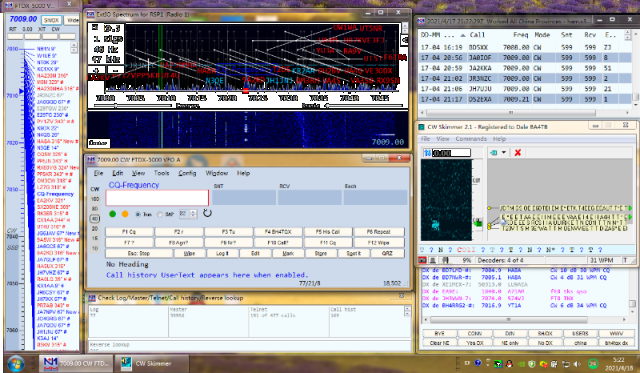Click the CQ-Frequency entry in bandmap
This screenshot has height=373, width=640.
pos(55,194)
